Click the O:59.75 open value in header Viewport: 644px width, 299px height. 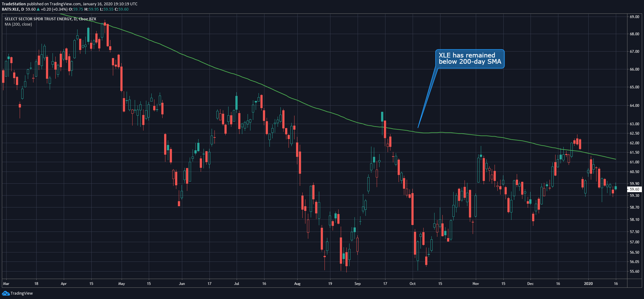click(x=76, y=9)
